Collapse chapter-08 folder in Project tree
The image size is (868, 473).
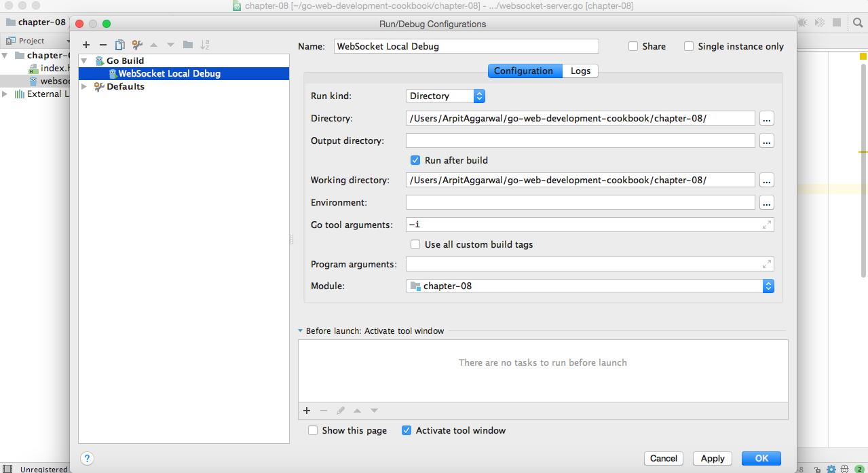tap(5, 56)
